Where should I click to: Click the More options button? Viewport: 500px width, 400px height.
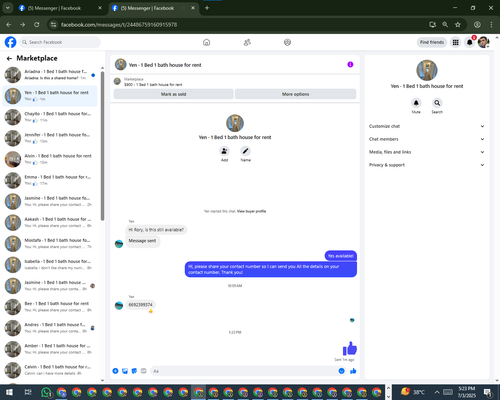[x=295, y=94]
